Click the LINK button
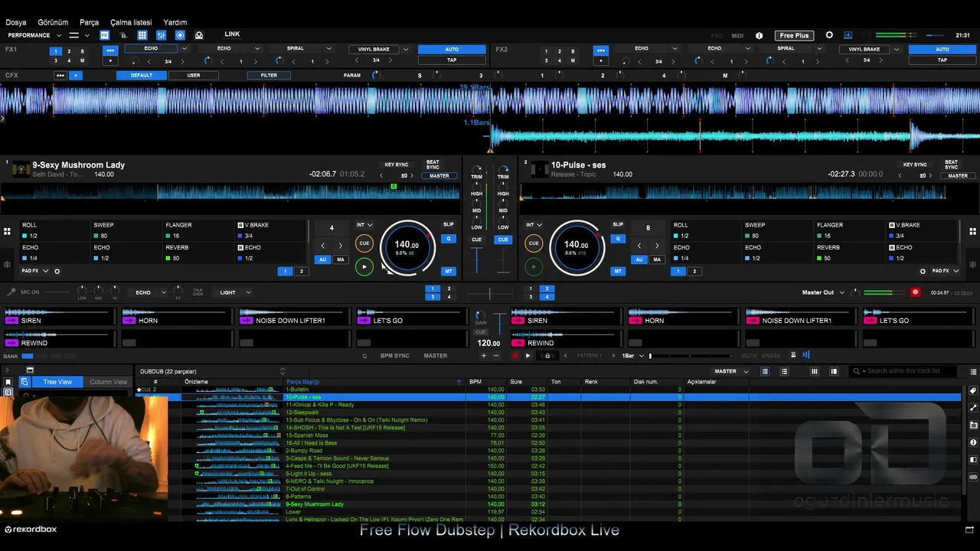 pos(232,34)
